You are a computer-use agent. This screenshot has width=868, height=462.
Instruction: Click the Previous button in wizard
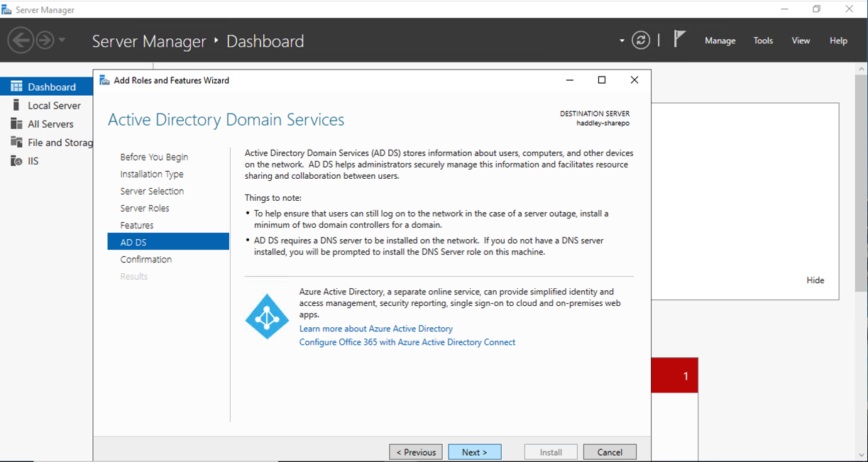tap(416, 452)
